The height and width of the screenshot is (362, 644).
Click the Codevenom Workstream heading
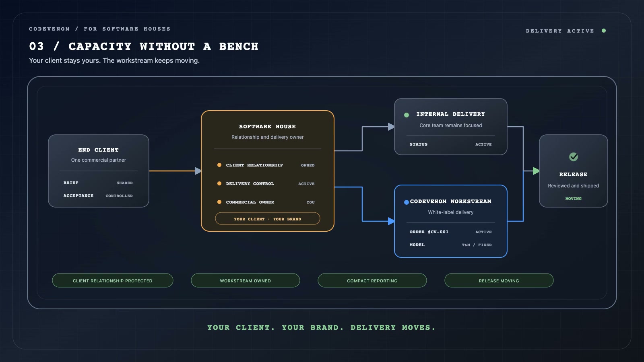[451, 202]
